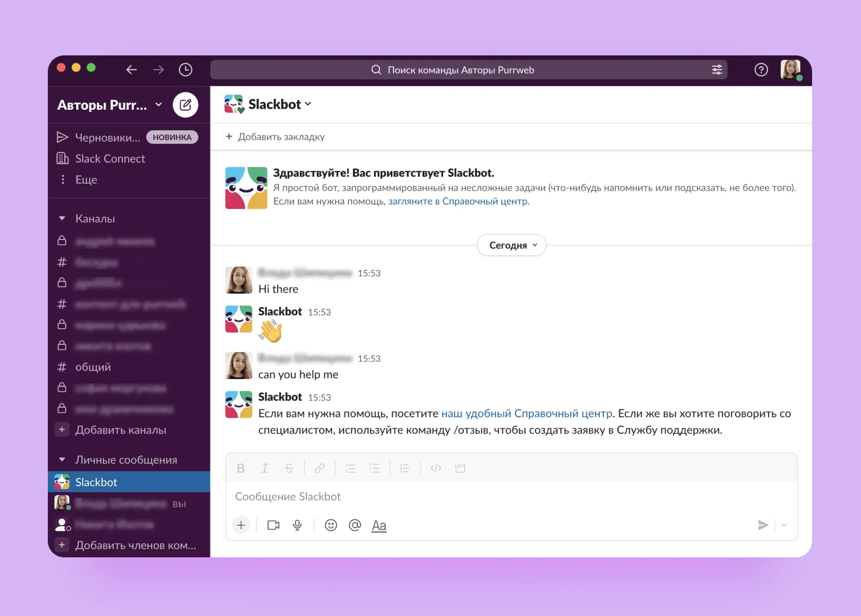Image resolution: width=861 pixels, height=616 pixels.
Task: Click the Сообщение Slackbot message field
Action: click(x=511, y=496)
